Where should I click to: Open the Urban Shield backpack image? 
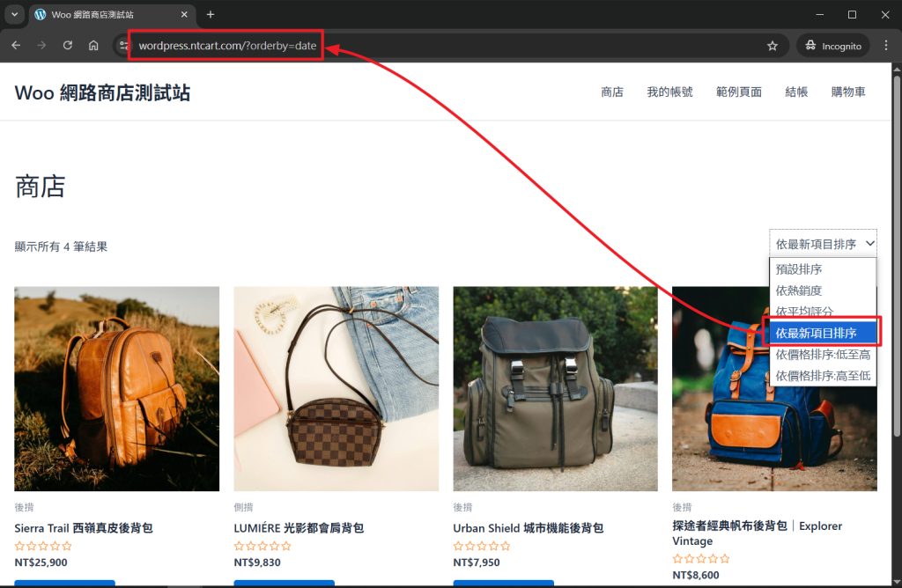pos(555,388)
